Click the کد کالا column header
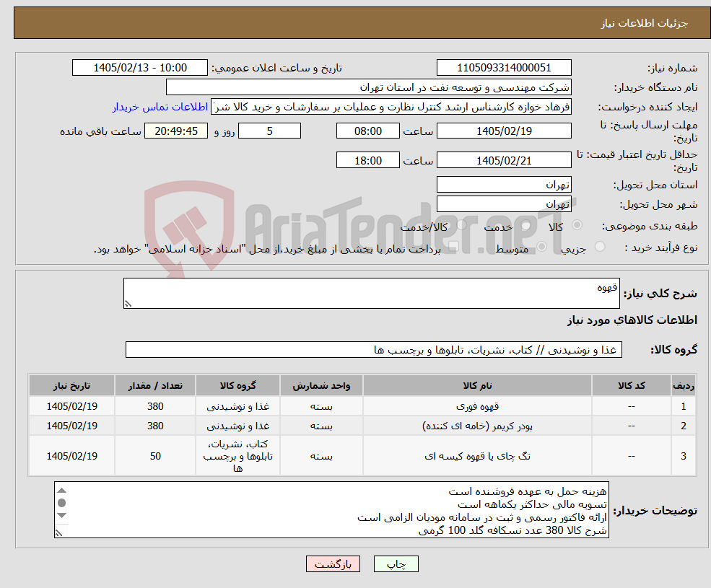Screen dimensions: 711x588 (x=631, y=386)
